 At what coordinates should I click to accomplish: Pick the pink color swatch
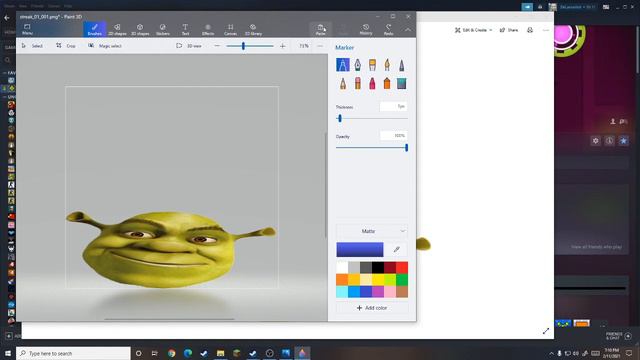point(390,291)
